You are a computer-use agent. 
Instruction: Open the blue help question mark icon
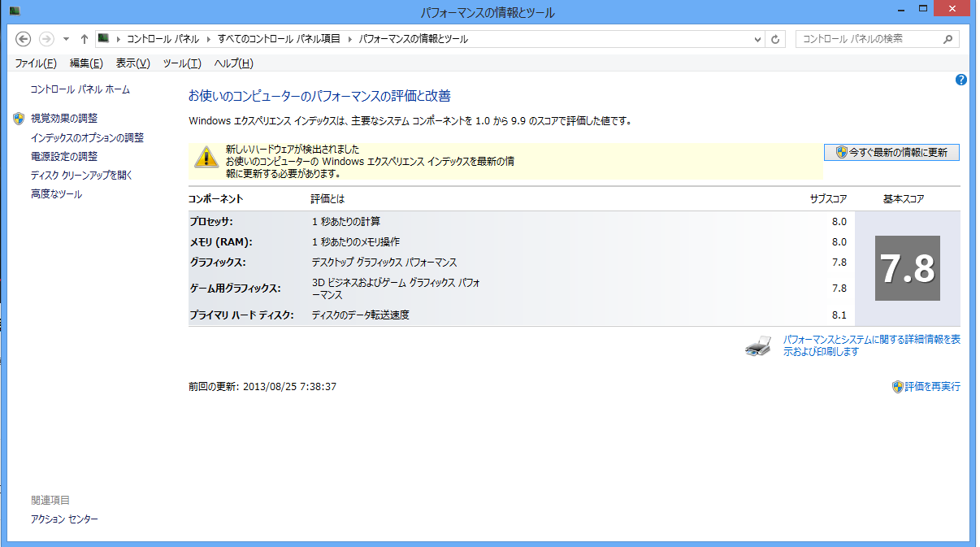click(961, 80)
